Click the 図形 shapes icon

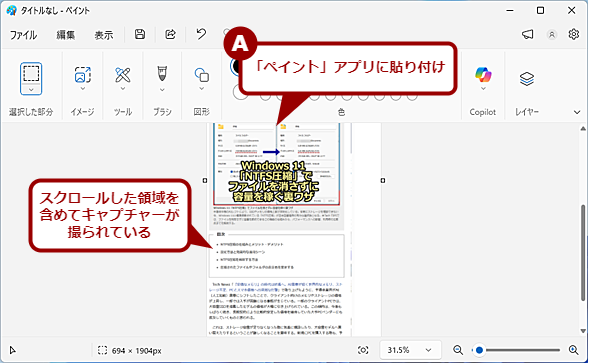pyautogui.click(x=202, y=74)
